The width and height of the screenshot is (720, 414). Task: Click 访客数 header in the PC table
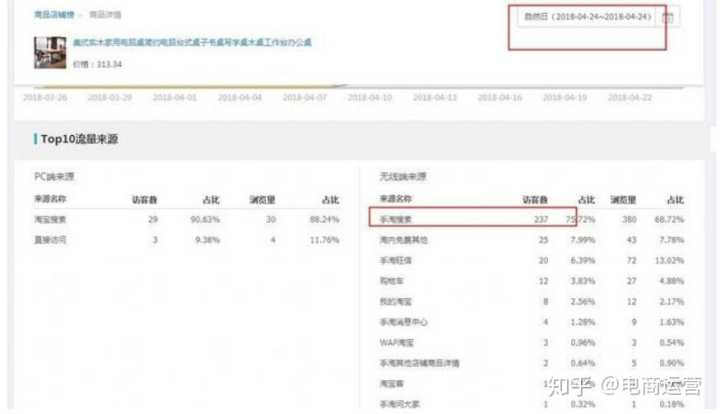(145, 200)
